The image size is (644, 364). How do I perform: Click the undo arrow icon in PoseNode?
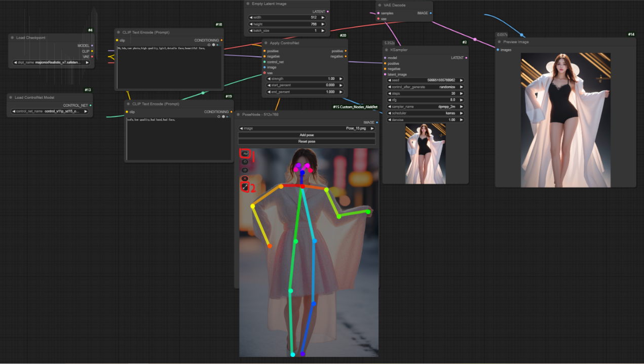[x=245, y=162]
